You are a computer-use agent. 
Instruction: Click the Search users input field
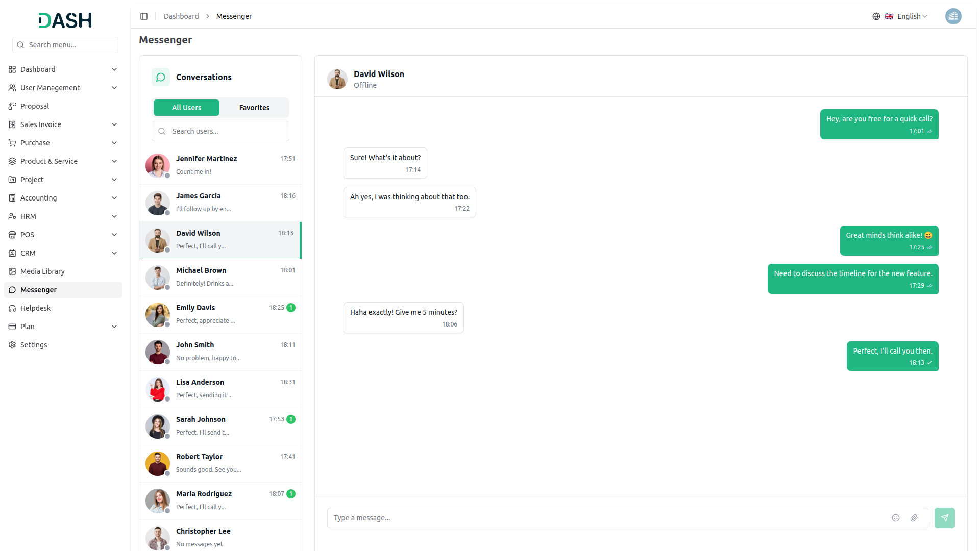(227, 131)
